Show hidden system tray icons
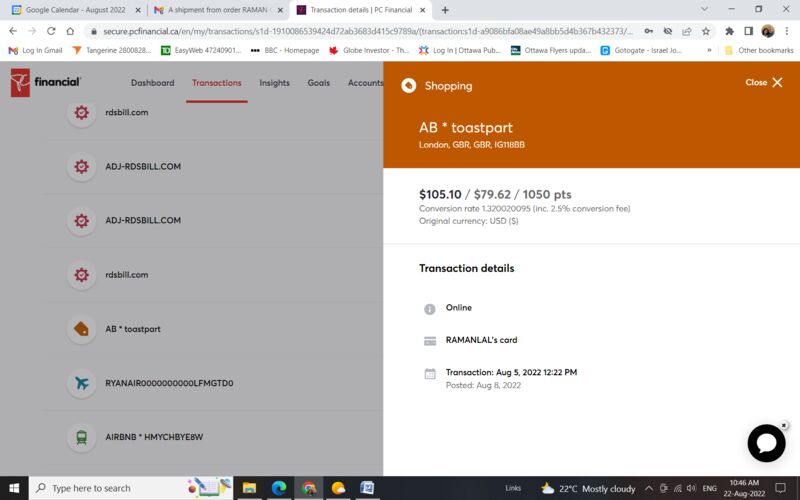The width and height of the screenshot is (800, 500). click(649, 488)
